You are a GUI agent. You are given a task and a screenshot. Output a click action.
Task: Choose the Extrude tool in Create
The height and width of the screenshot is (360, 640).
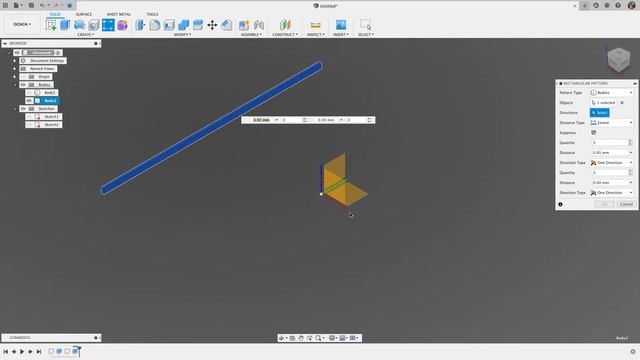(x=65, y=25)
